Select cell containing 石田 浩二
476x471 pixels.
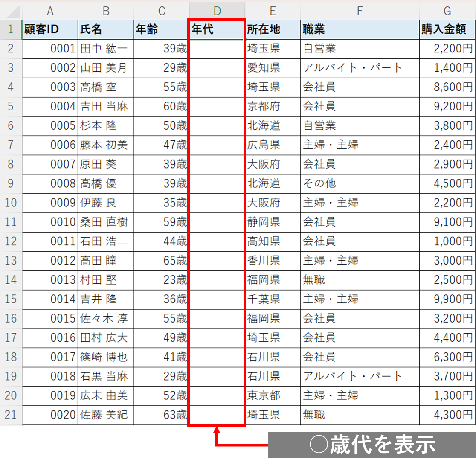tap(106, 241)
